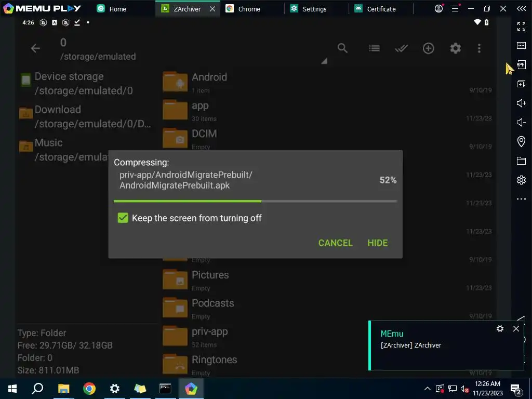Show hidden system tray icons
This screenshot has height=399, width=532.
428,389
